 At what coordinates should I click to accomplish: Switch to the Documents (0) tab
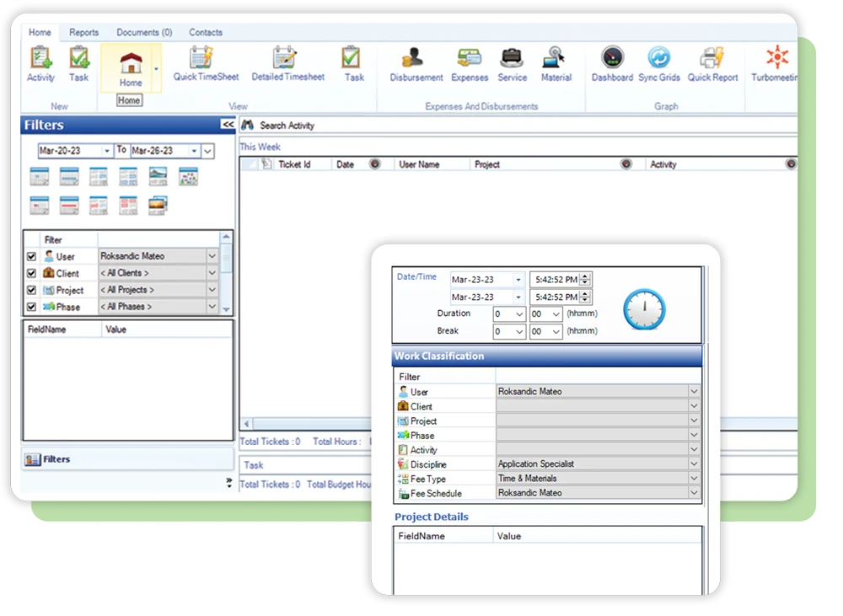pos(145,32)
